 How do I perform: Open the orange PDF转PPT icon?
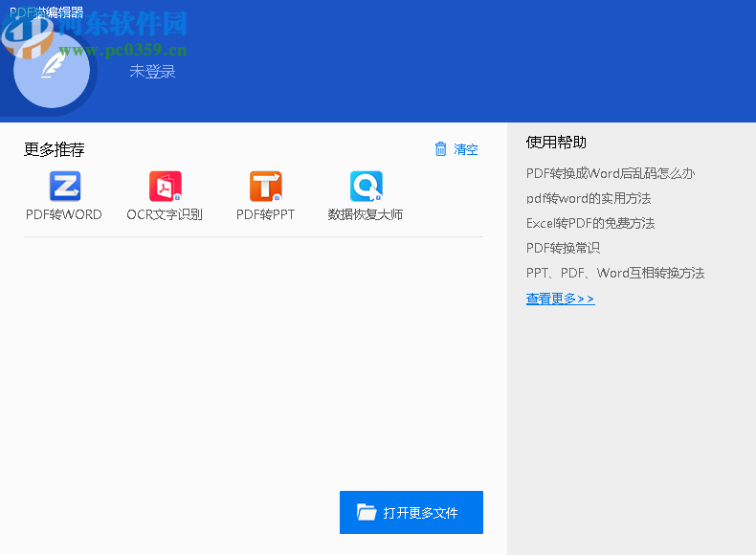pos(265,187)
